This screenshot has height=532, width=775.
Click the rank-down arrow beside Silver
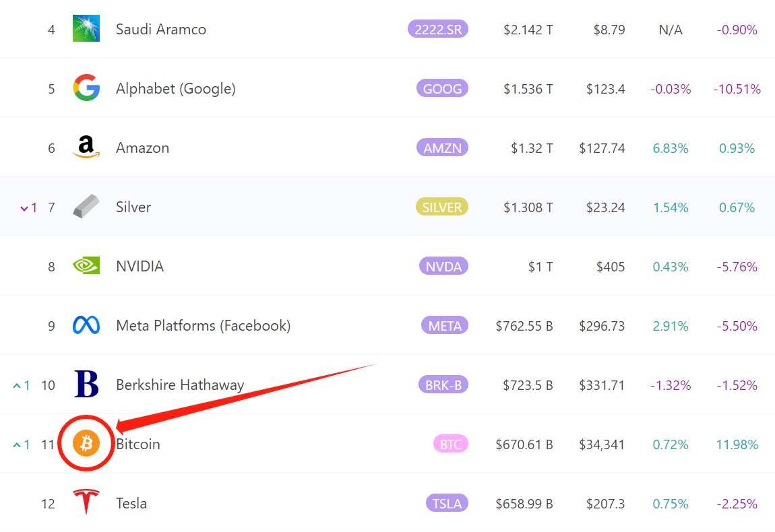pyautogui.click(x=24, y=207)
